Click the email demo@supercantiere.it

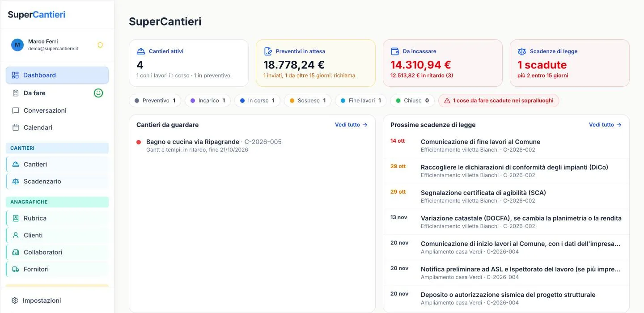(53, 48)
